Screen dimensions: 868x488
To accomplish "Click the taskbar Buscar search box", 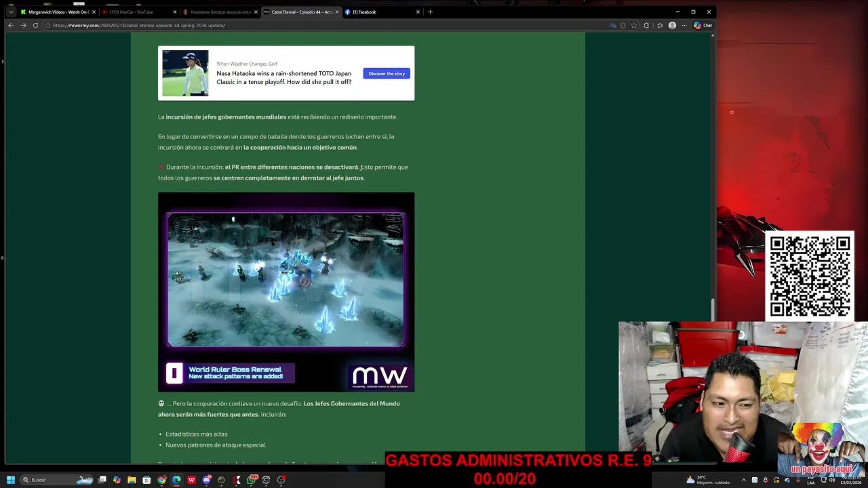I will pyautogui.click(x=58, y=480).
